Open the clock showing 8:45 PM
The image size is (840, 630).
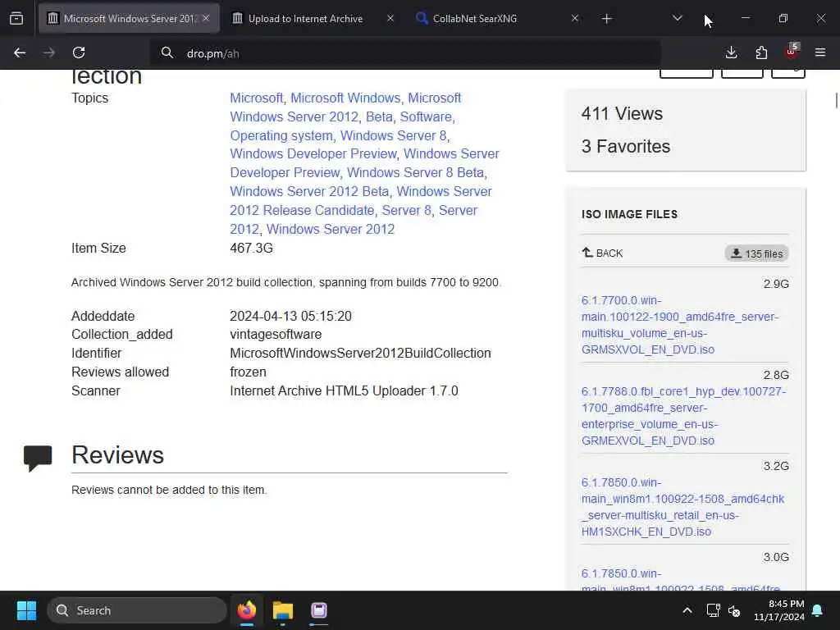pyautogui.click(x=779, y=610)
